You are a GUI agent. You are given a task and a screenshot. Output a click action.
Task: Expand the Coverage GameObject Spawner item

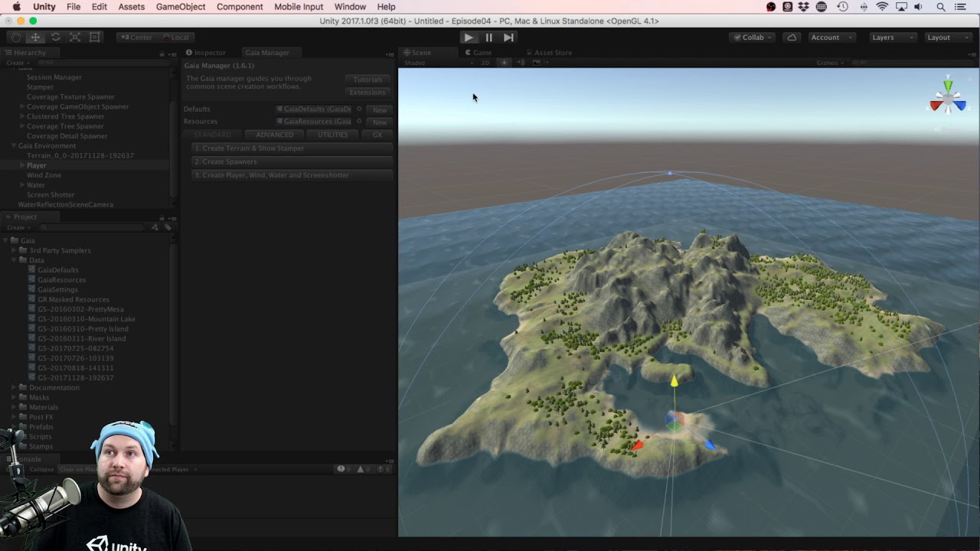click(x=22, y=107)
